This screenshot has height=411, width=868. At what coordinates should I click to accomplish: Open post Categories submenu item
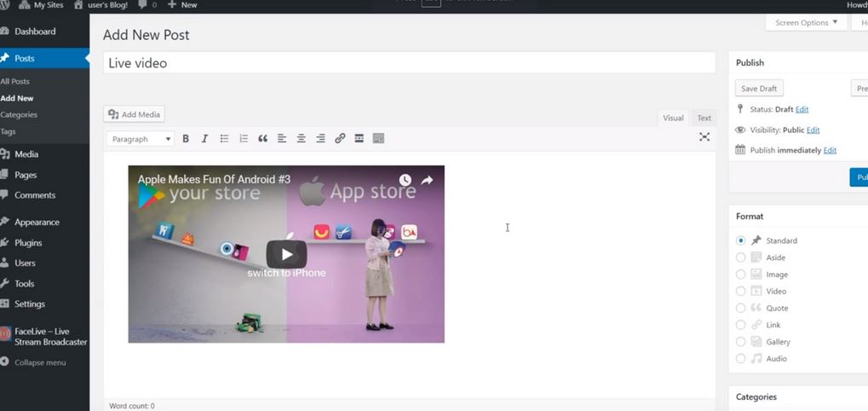click(x=19, y=114)
